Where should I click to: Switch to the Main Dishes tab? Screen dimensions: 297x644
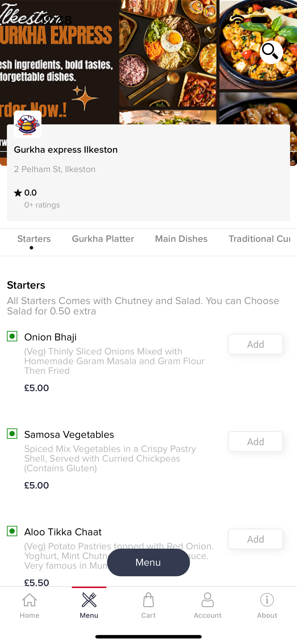[181, 239]
